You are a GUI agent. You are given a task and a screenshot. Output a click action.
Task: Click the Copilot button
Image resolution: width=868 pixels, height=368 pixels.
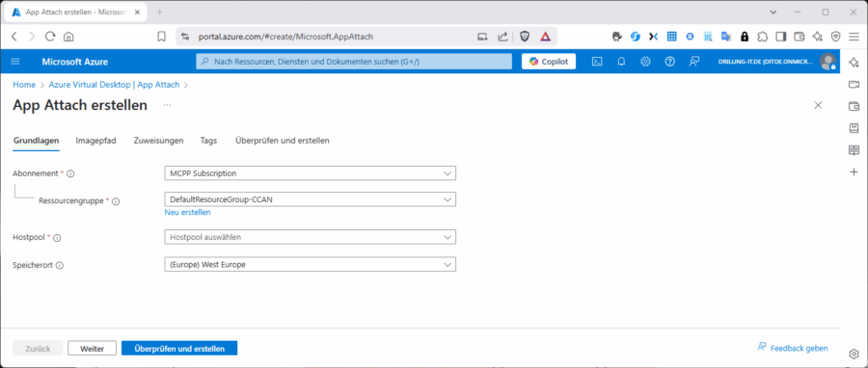coord(549,62)
